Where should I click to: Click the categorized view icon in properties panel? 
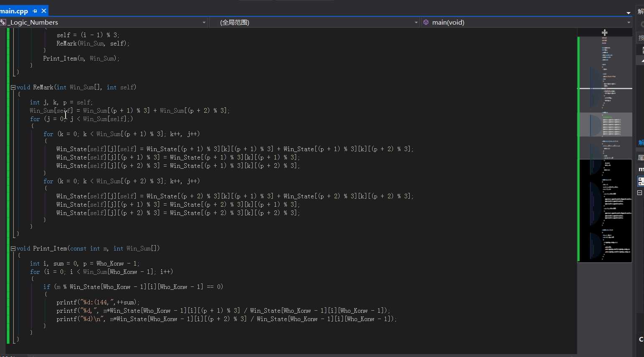click(641, 181)
